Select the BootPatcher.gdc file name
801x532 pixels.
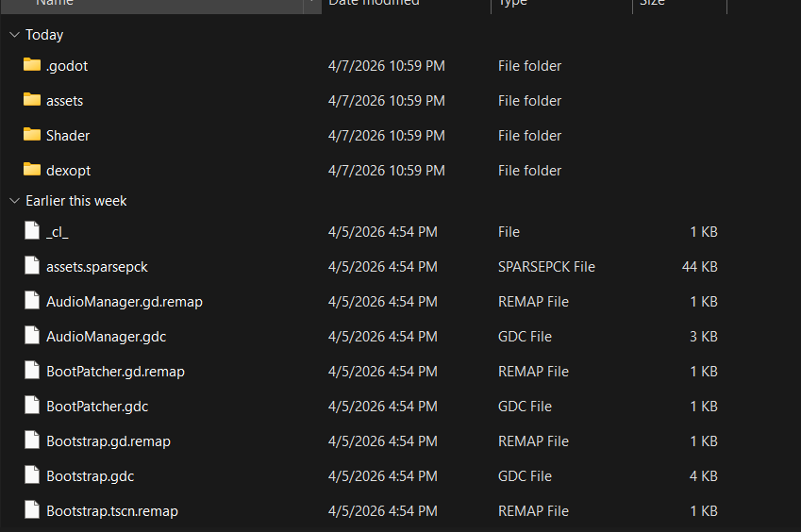[97, 407]
